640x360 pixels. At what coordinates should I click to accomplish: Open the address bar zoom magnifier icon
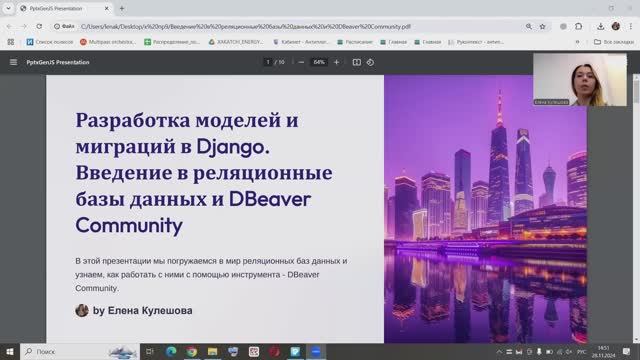coord(529,26)
